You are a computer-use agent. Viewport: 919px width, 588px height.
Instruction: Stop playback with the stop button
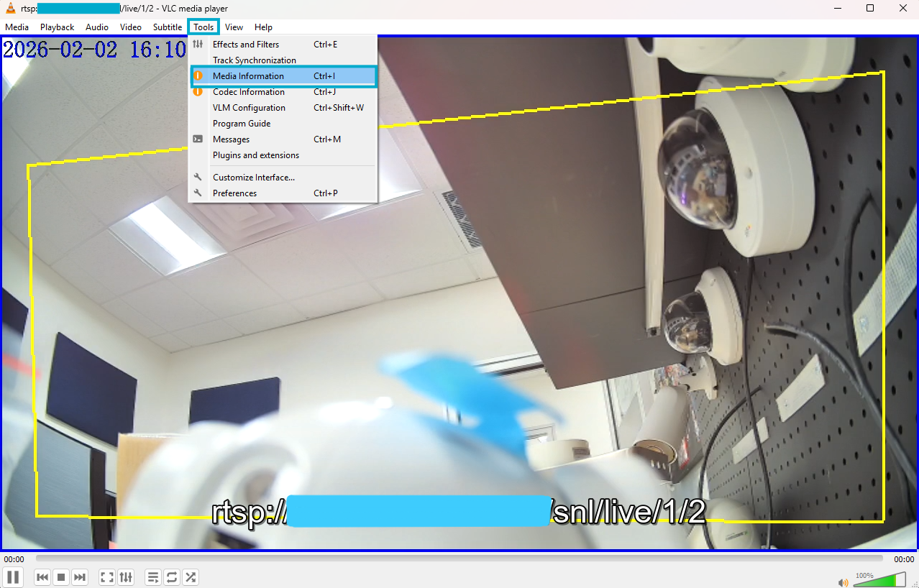coord(61,576)
